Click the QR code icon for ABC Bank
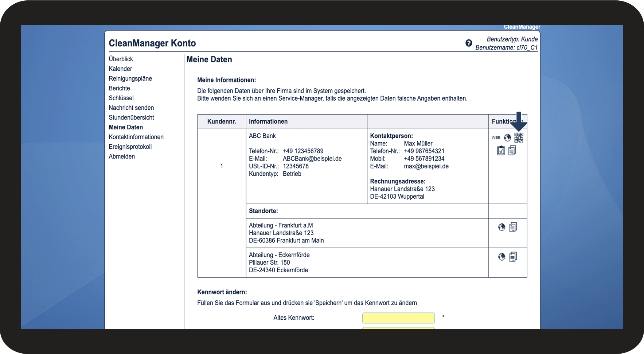Viewport: 644px width, 354px height. (519, 137)
